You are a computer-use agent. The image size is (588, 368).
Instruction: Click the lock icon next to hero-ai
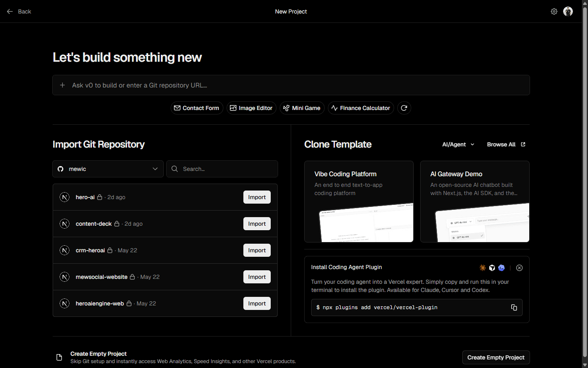coord(100,197)
